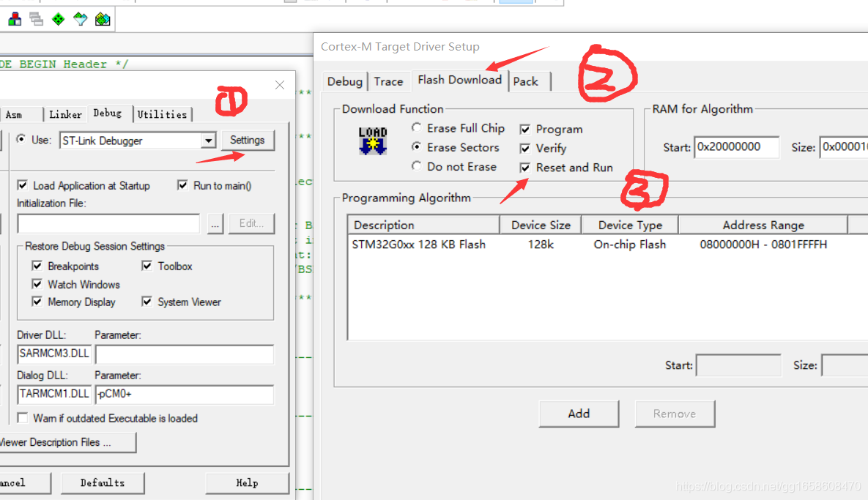Click the Select Software Packs funnel icon
This screenshot has height=500, width=868.
pos(81,20)
